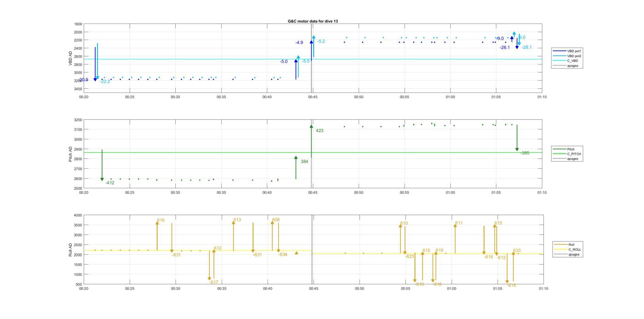Click the 'Roll AD' y-axis label
The height and width of the screenshot is (319, 644).
tap(71, 249)
